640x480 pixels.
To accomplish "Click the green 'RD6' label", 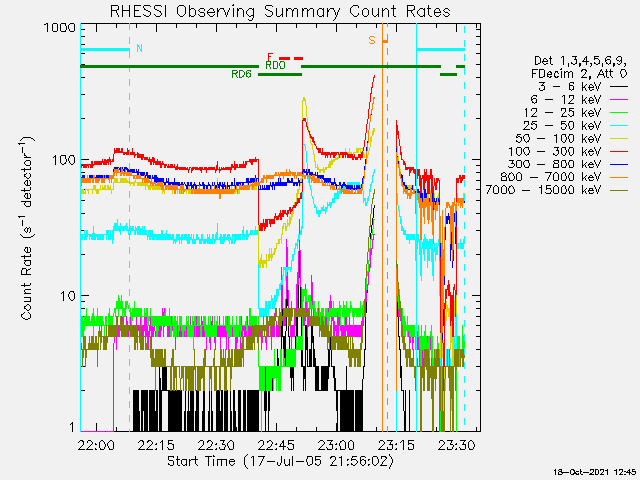I will pos(241,74).
